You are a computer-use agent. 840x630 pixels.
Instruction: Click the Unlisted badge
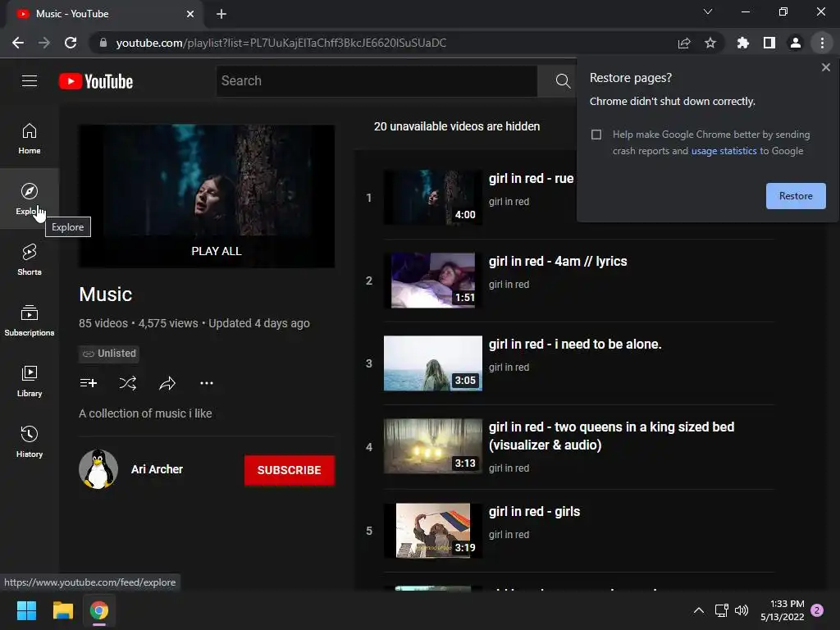point(109,354)
